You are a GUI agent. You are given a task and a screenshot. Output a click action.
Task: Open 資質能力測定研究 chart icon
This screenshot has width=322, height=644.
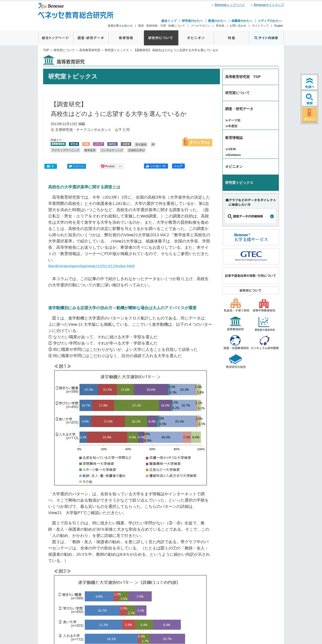coord(264,324)
